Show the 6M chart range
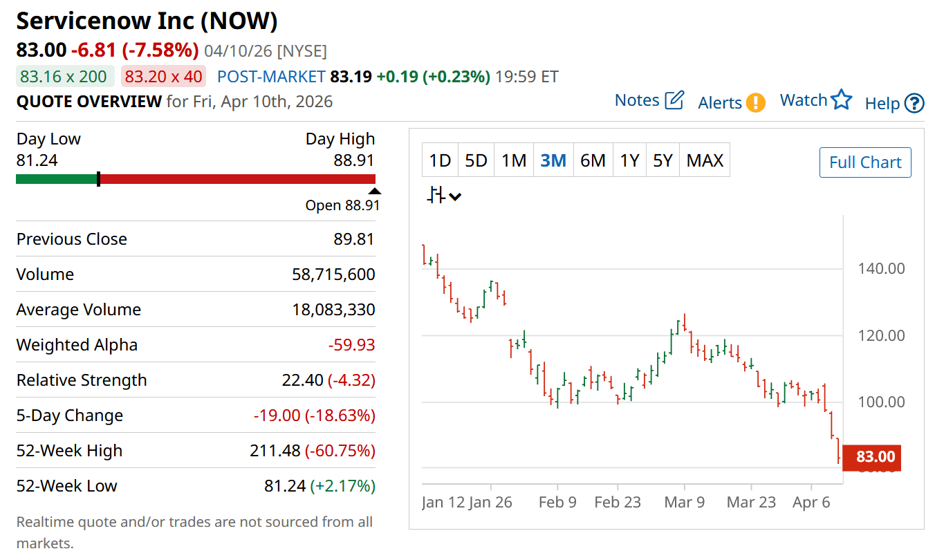Image resolution: width=935 pixels, height=560 pixels. click(593, 161)
